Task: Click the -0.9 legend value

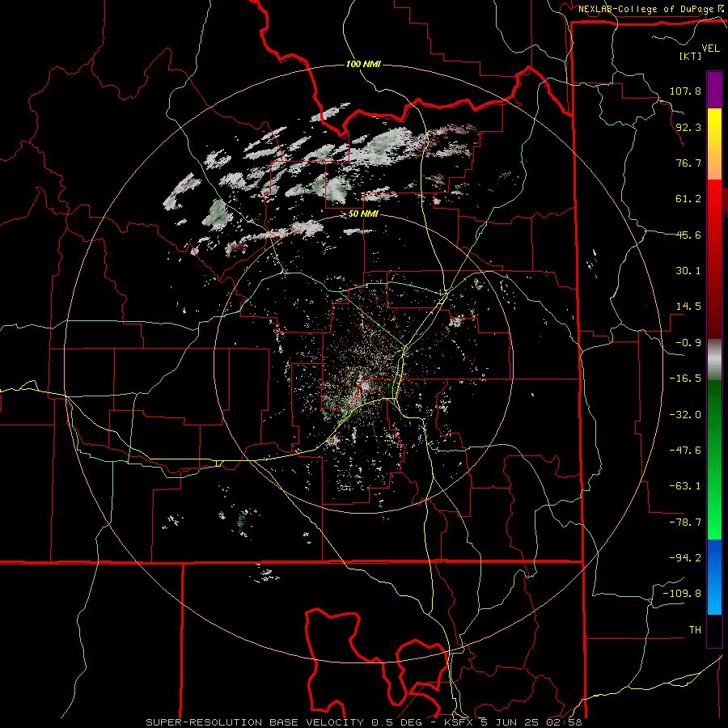Action: tap(688, 343)
